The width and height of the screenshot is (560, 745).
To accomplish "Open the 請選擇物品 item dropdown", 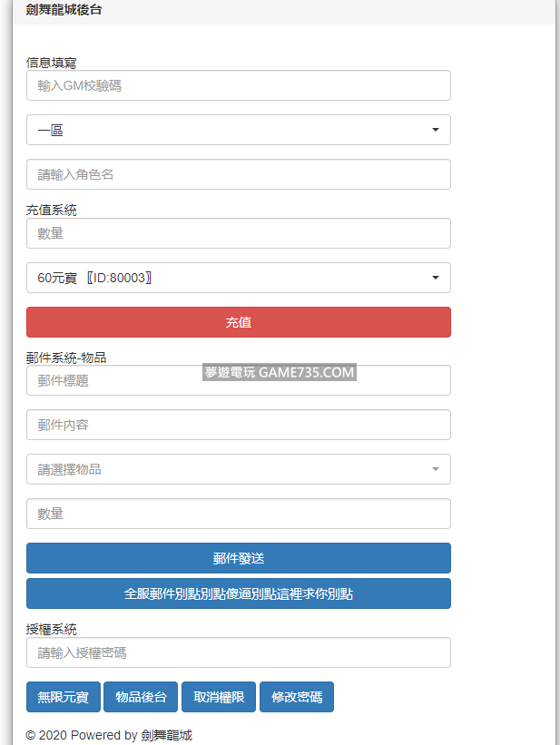I will point(238,469).
